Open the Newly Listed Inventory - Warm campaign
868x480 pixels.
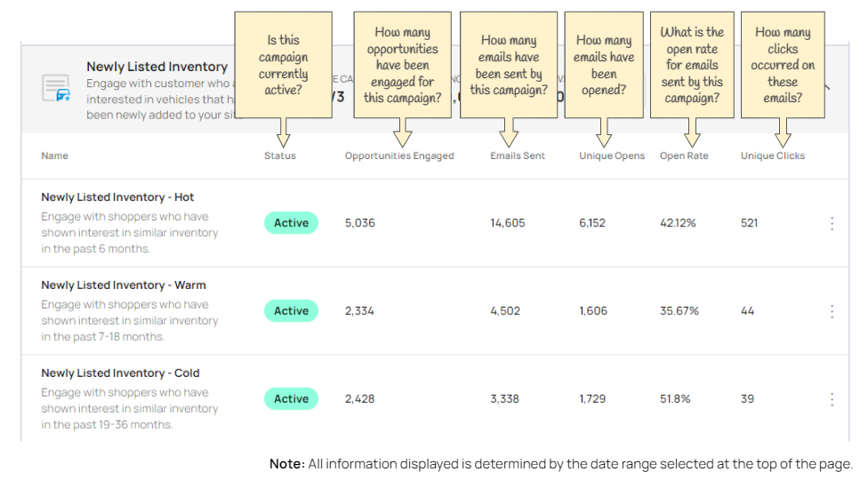(x=123, y=285)
